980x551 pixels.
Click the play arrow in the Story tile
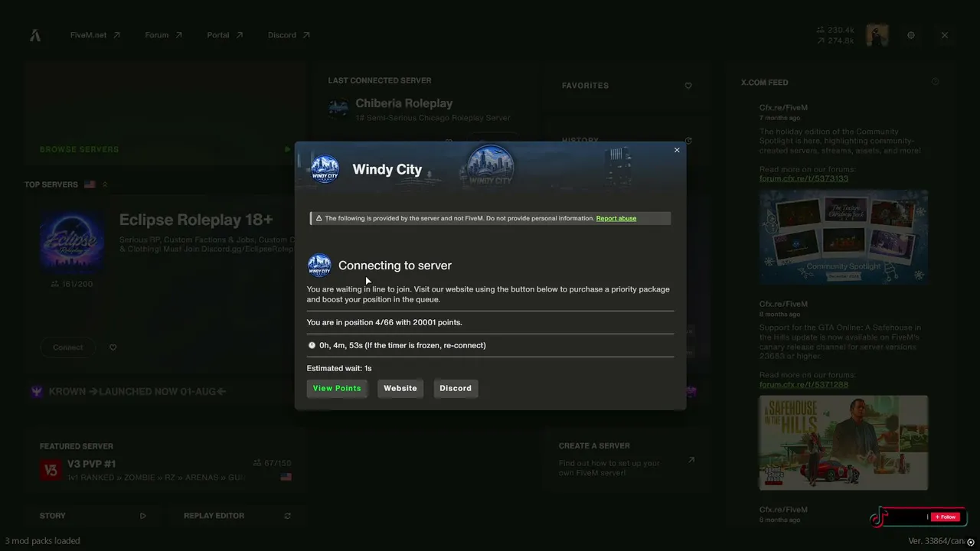[142, 516]
